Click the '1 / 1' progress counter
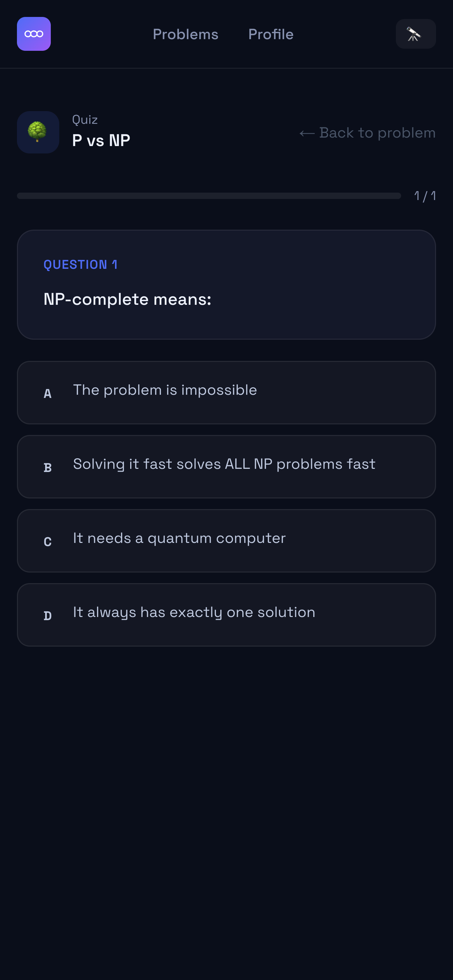 tap(425, 196)
